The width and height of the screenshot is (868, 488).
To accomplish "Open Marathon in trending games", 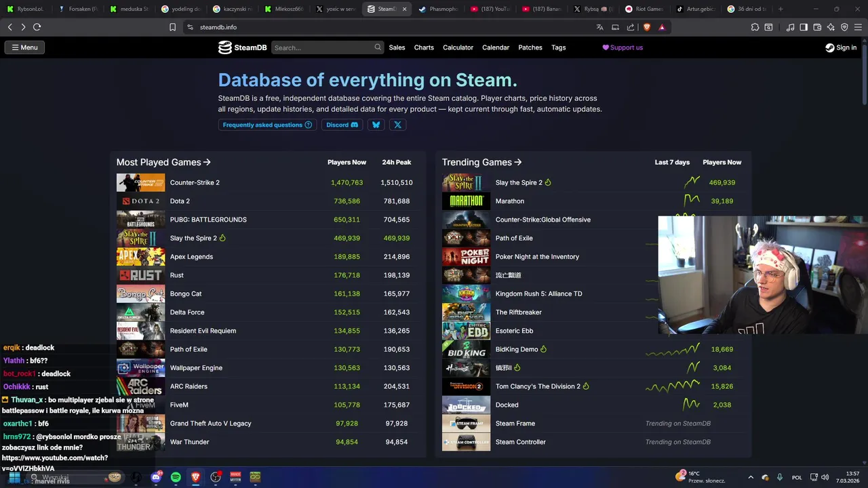I will click(510, 201).
